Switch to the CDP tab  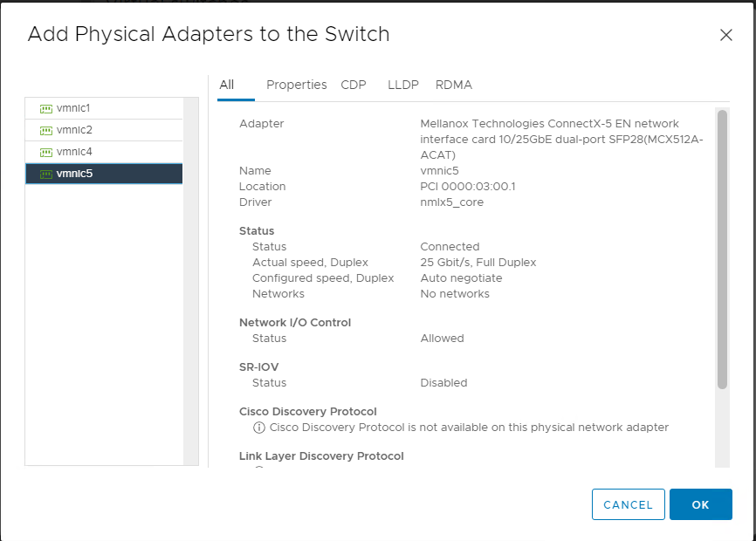(x=354, y=85)
